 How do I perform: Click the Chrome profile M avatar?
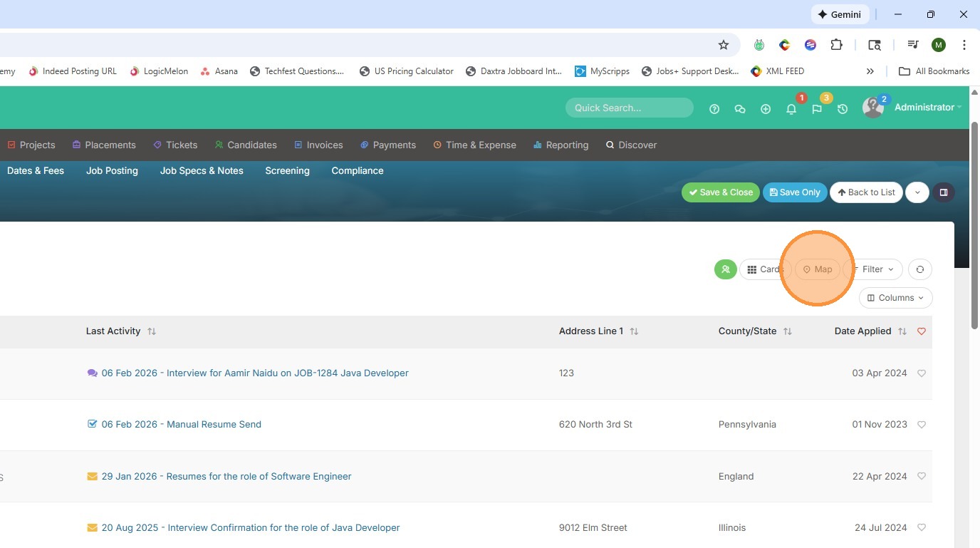939,45
